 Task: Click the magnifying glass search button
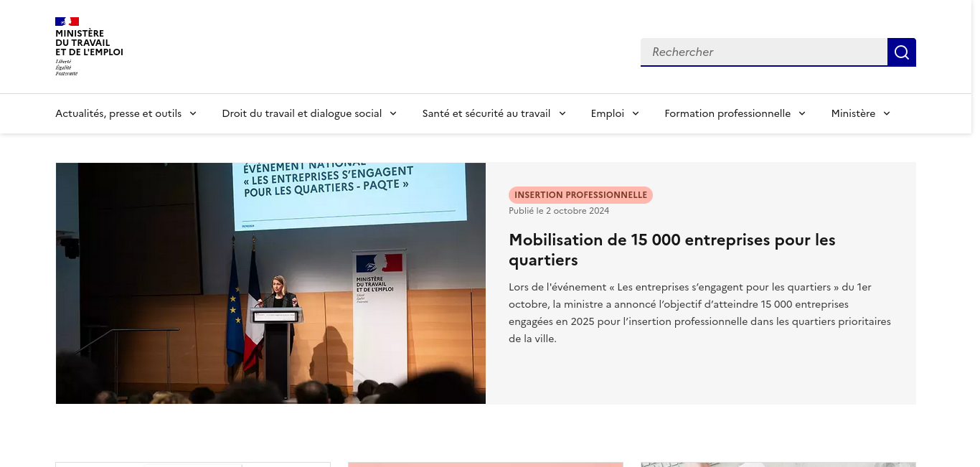coord(901,52)
